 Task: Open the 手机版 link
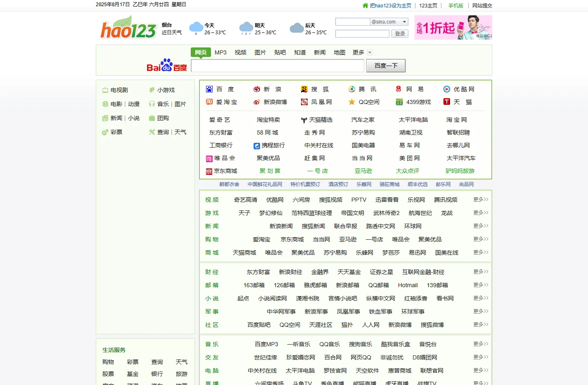click(x=456, y=6)
